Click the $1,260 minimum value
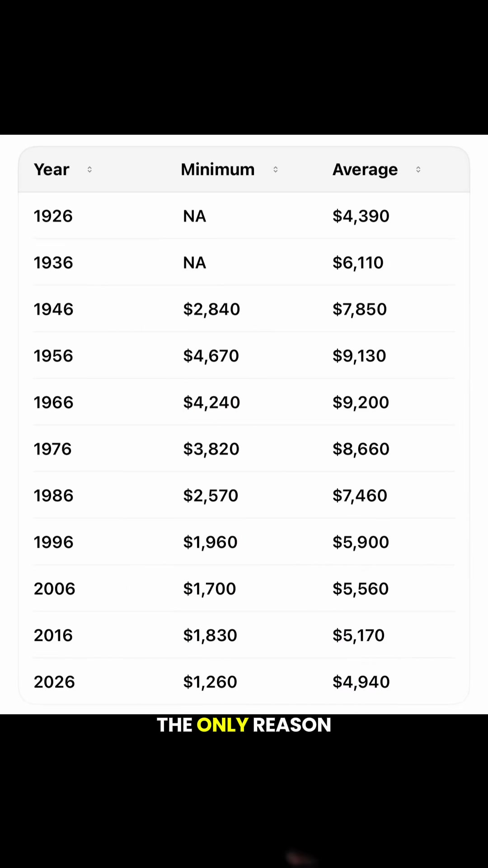 pyautogui.click(x=210, y=682)
